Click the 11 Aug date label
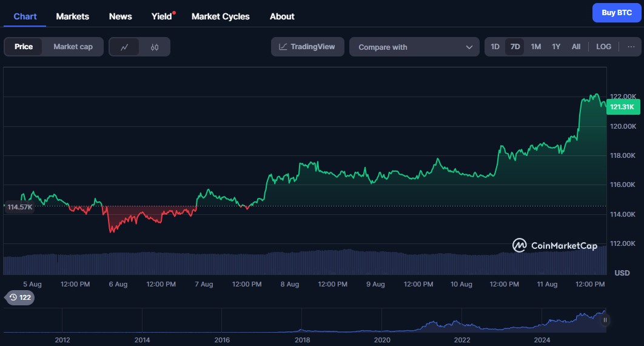 tap(547, 284)
